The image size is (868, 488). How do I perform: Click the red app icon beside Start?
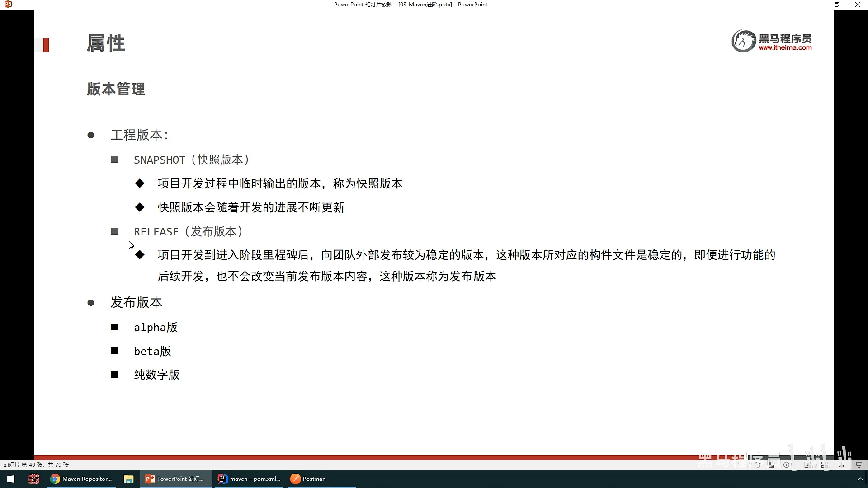34,479
